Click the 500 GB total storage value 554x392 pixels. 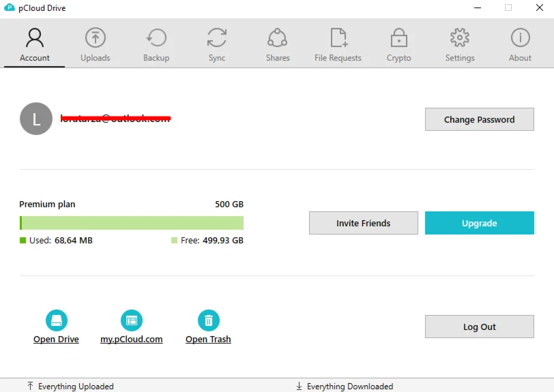[229, 204]
